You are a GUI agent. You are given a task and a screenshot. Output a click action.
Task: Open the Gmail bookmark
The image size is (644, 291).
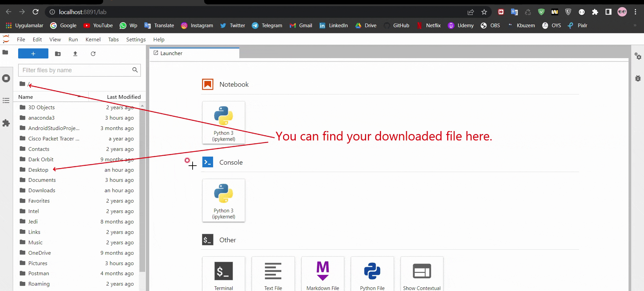301,26
